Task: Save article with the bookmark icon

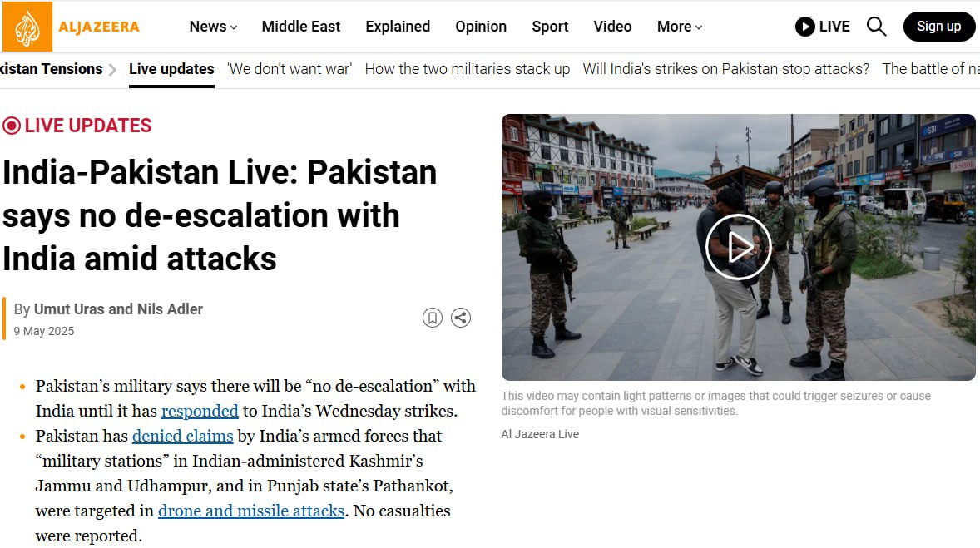Action: pos(433,318)
